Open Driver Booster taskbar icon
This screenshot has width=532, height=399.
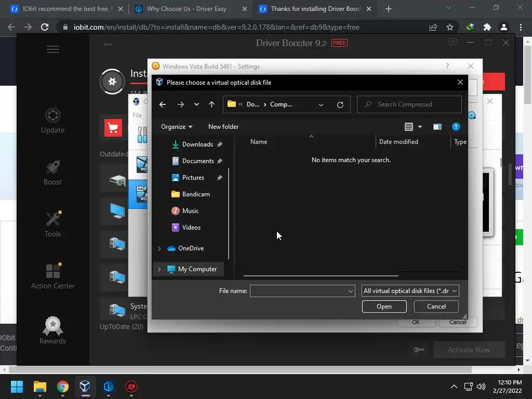pos(131,387)
